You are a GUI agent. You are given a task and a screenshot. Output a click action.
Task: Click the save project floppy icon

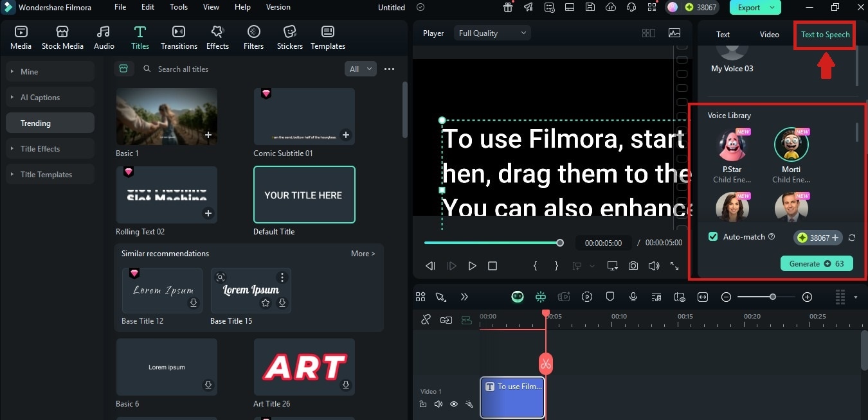point(590,7)
